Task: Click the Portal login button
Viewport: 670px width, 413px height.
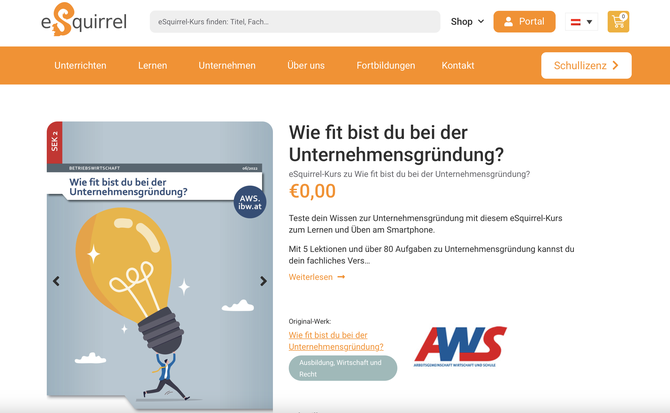Action: coord(524,22)
